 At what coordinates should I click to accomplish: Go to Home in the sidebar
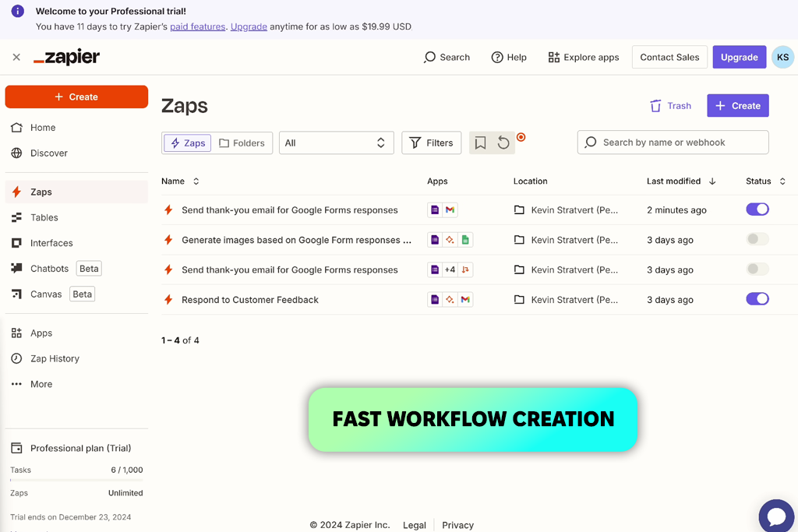[76, 128]
